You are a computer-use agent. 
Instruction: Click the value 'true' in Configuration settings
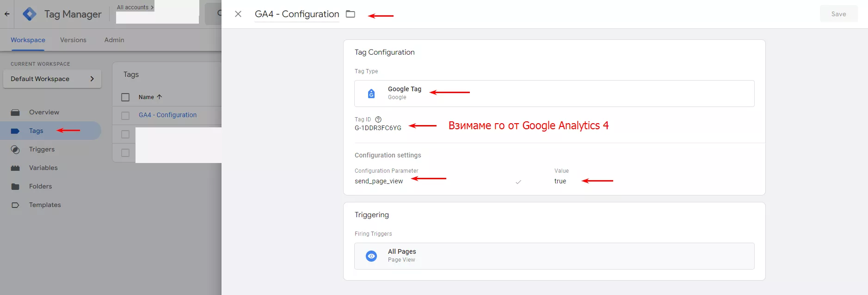[560, 181]
